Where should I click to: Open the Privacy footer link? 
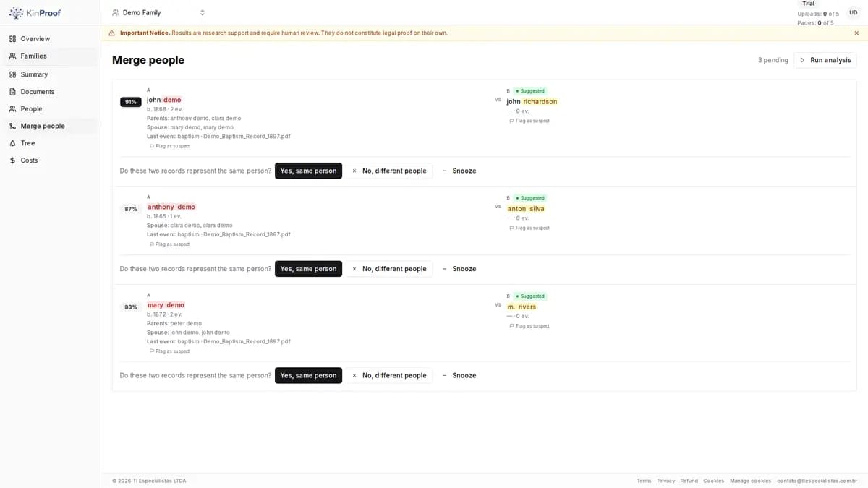(666, 481)
